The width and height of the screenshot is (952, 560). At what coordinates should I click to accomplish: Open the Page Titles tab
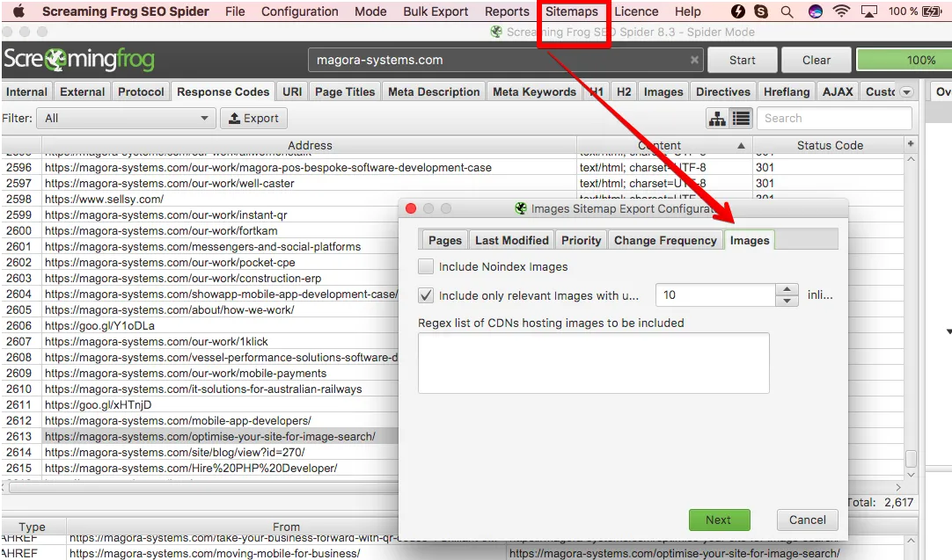point(345,91)
